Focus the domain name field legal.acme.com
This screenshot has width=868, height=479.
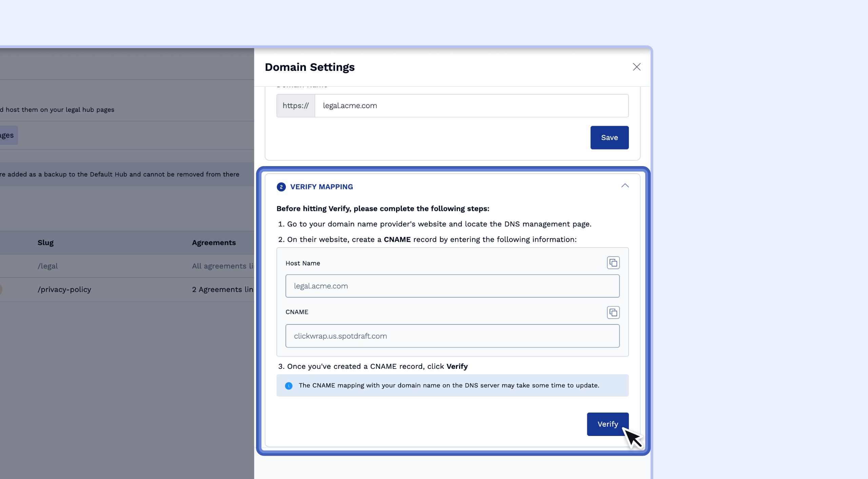pos(471,106)
